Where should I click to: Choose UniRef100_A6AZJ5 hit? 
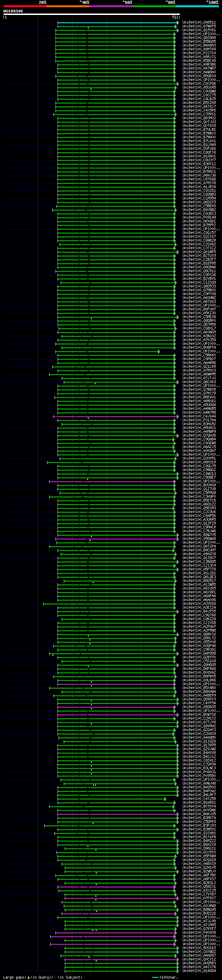tap(199, 447)
